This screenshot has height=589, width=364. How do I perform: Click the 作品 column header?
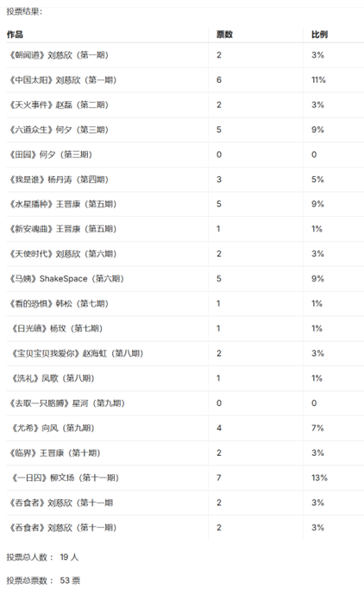pos(15,35)
